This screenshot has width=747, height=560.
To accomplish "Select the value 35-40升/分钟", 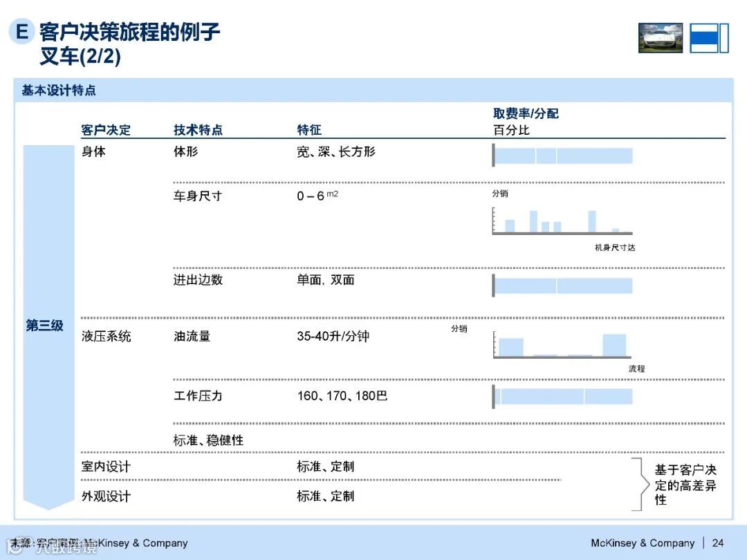I will point(333,336).
